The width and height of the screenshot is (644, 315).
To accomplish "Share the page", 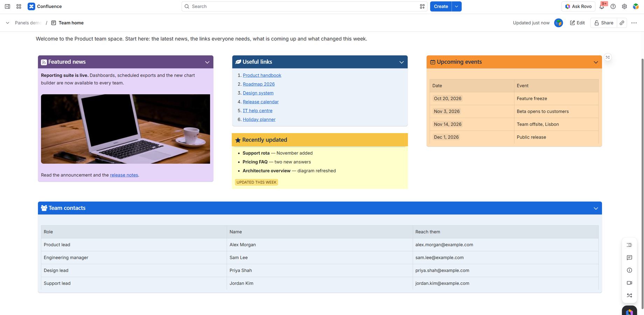I will [x=604, y=23].
